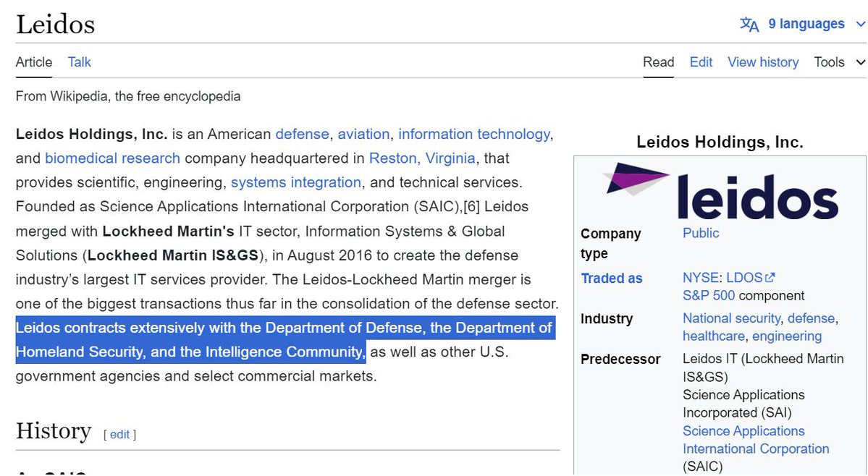The width and height of the screenshot is (868, 476).
Task: Open the S&P 500 link
Action: pyautogui.click(x=708, y=295)
